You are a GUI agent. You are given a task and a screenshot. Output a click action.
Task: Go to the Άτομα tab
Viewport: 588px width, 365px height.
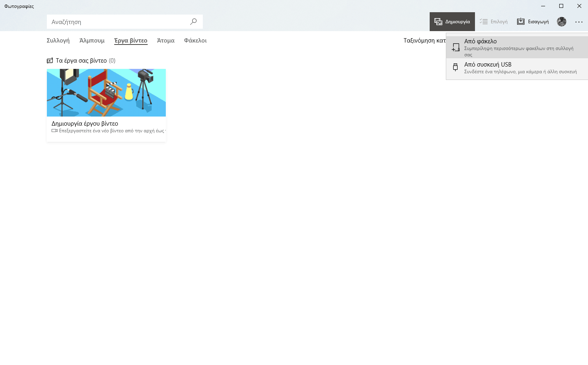pos(165,41)
